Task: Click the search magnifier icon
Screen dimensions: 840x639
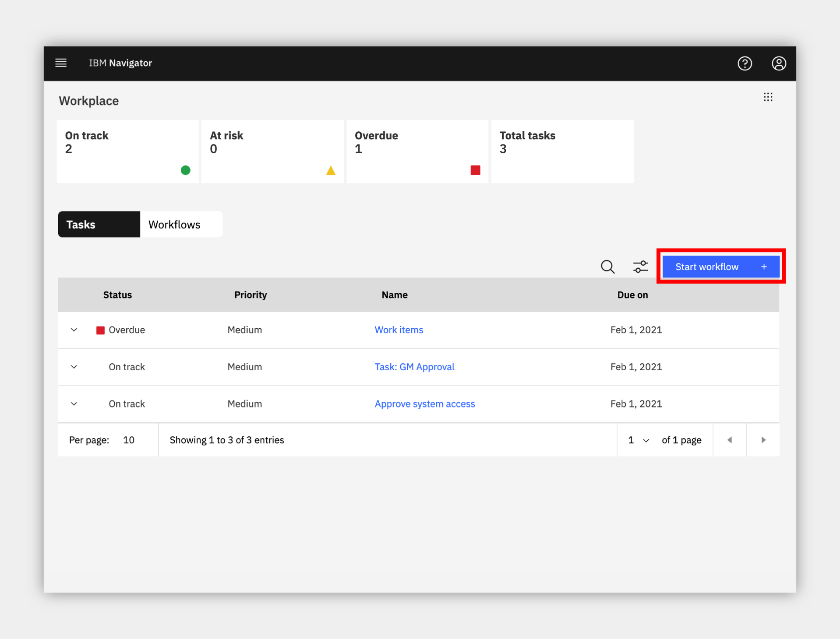Action: [607, 267]
